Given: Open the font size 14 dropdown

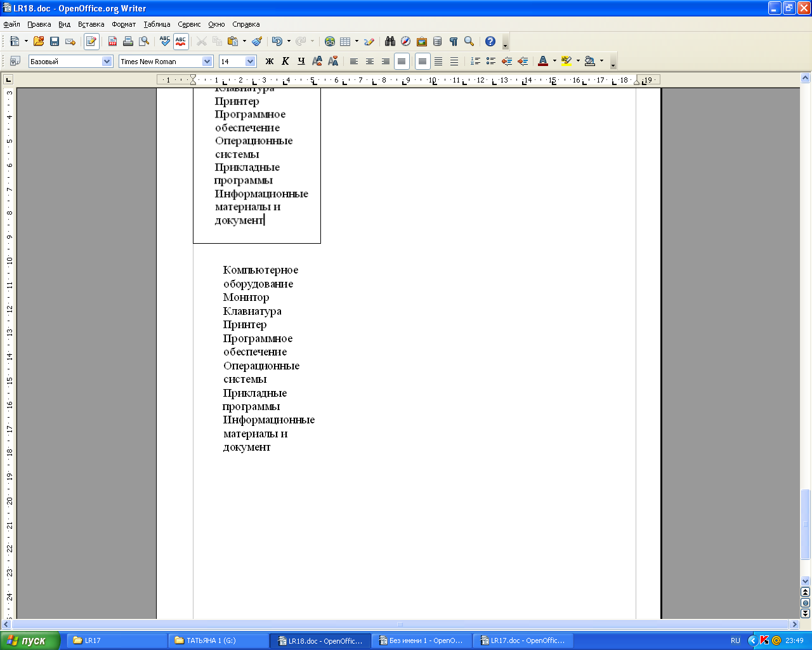Looking at the screenshot, I should coord(250,62).
